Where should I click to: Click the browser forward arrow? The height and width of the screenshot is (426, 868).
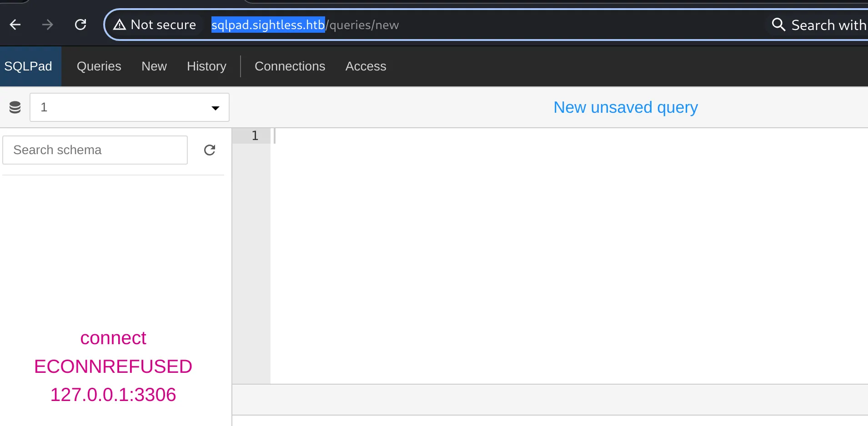coord(47,25)
